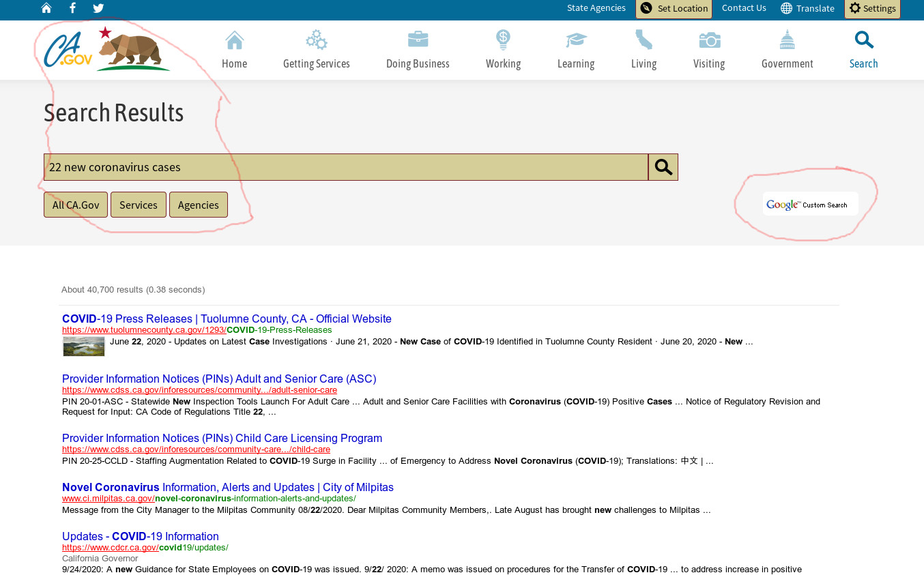Viewport: 924px width, 575px height.
Task: Open 'Provider Information Notices (PINs) Adult and Senior Care' result
Action: point(219,379)
